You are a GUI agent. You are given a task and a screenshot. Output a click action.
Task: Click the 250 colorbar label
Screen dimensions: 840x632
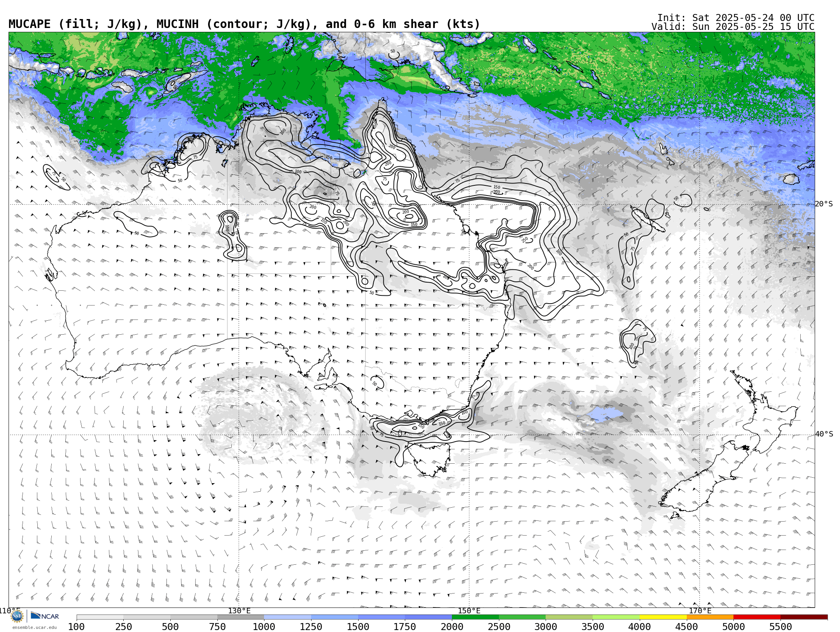pos(124,627)
